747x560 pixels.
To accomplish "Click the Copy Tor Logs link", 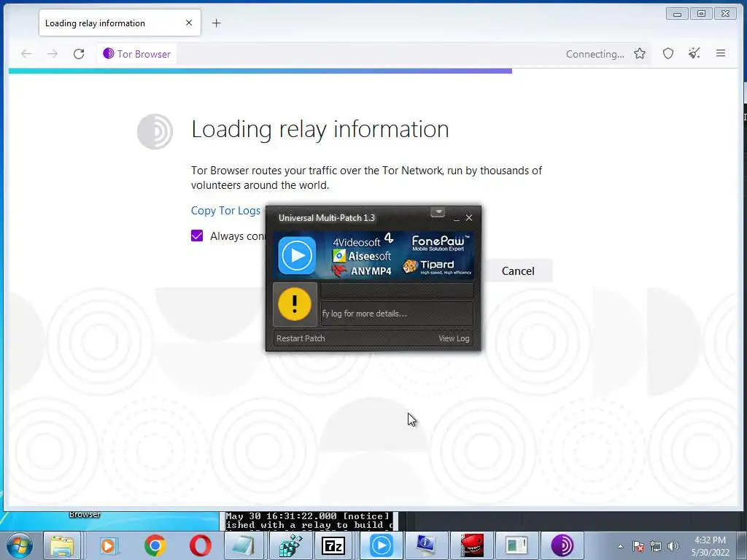I will pos(226,211).
